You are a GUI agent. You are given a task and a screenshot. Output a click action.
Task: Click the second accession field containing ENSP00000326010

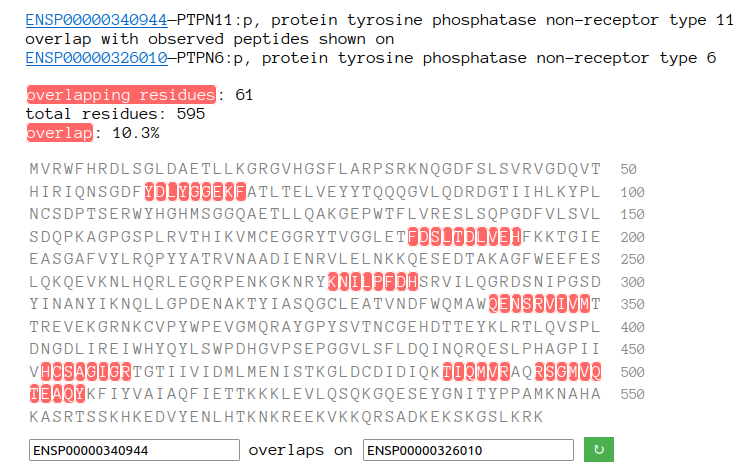(468, 450)
